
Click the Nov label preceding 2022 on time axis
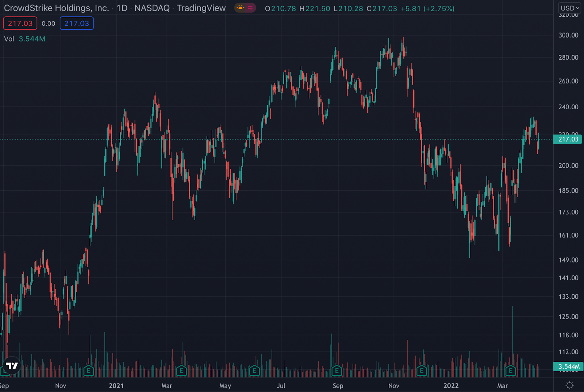(x=394, y=385)
